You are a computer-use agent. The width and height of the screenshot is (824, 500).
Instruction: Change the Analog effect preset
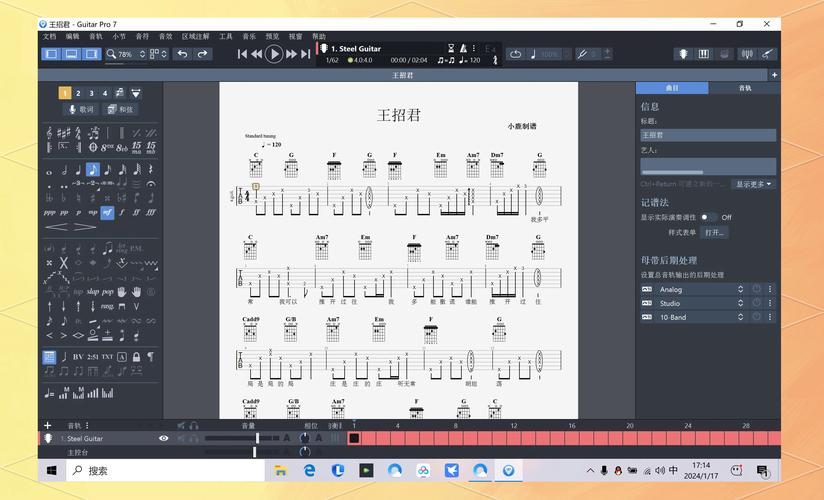[740, 289]
